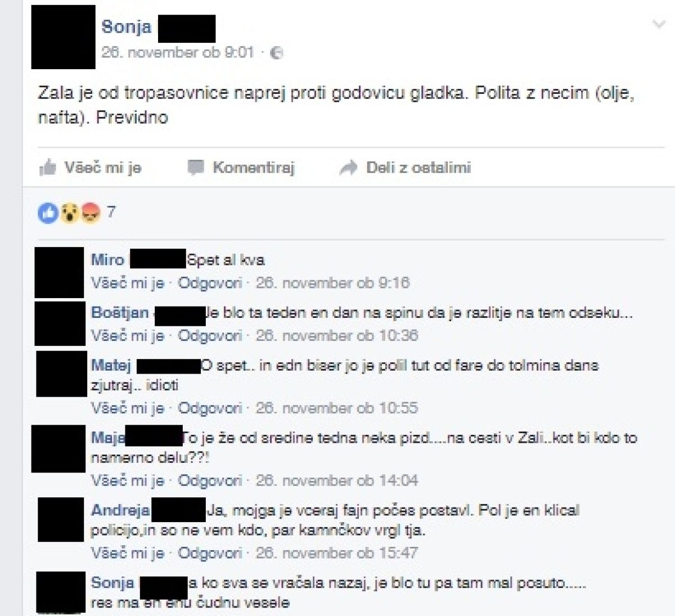The image size is (675, 616).
Task: Click the globe privacy icon by post date
Action: (x=276, y=53)
